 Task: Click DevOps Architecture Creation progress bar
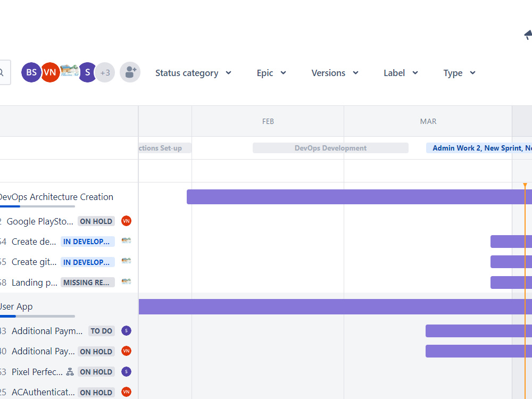[x=37, y=206]
